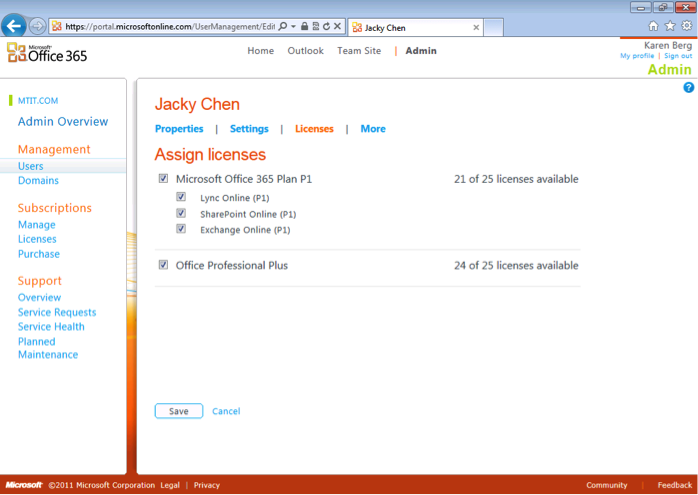This screenshot has height=495, width=698.
Task: Open Outlook from top navigation
Action: click(x=305, y=51)
